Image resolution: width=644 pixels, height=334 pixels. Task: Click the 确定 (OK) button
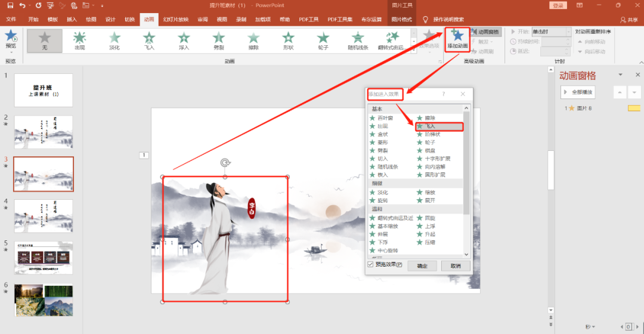(422, 266)
